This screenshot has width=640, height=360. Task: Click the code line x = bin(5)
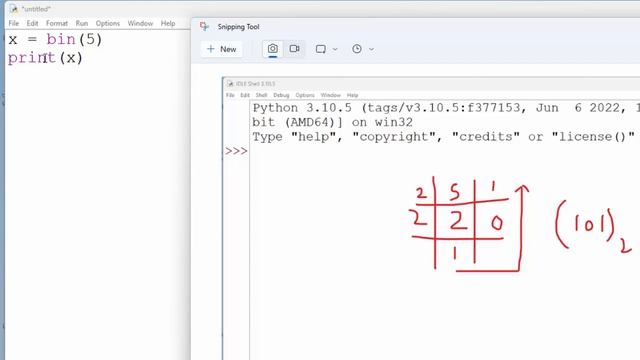pos(55,40)
